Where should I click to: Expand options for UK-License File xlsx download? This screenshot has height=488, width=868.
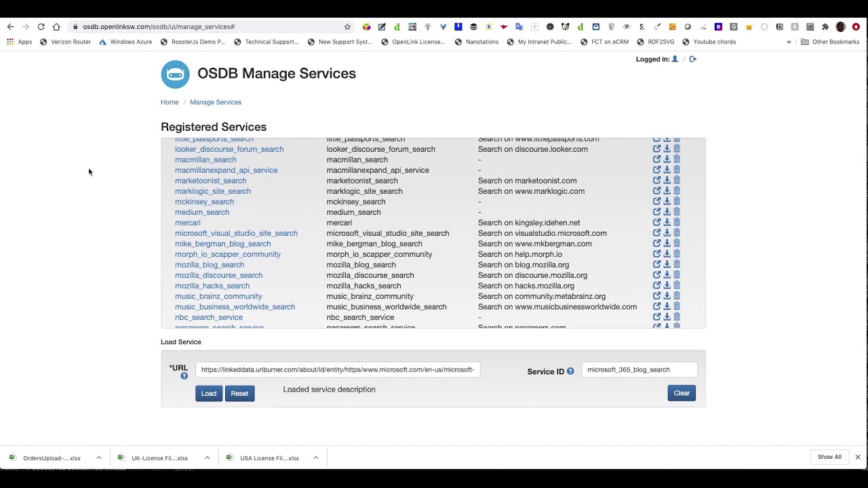click(x=207, y=457)
